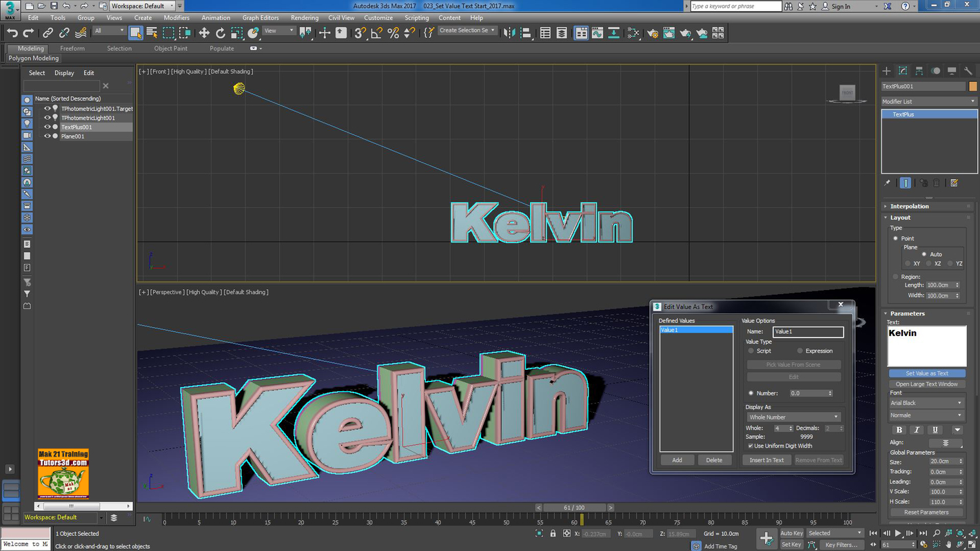
Task: Open the utilities wrench panel icon
Action: click(x=968, y=71)
